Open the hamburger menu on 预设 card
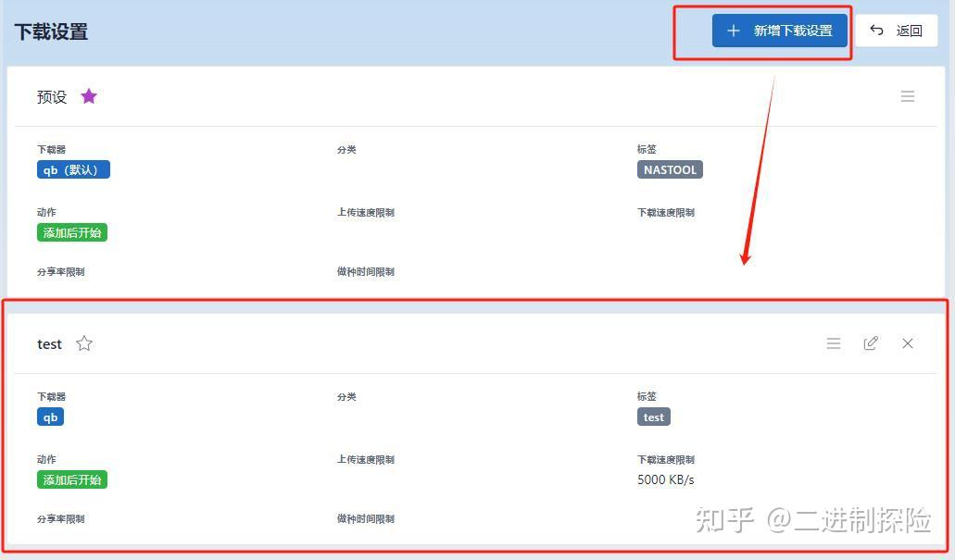 (908, 96)
